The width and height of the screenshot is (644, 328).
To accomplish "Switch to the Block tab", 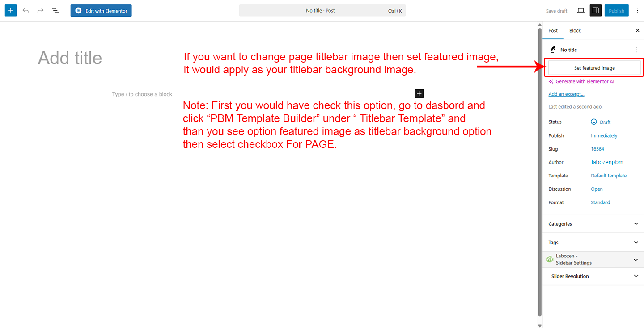I will click(575, 30).
